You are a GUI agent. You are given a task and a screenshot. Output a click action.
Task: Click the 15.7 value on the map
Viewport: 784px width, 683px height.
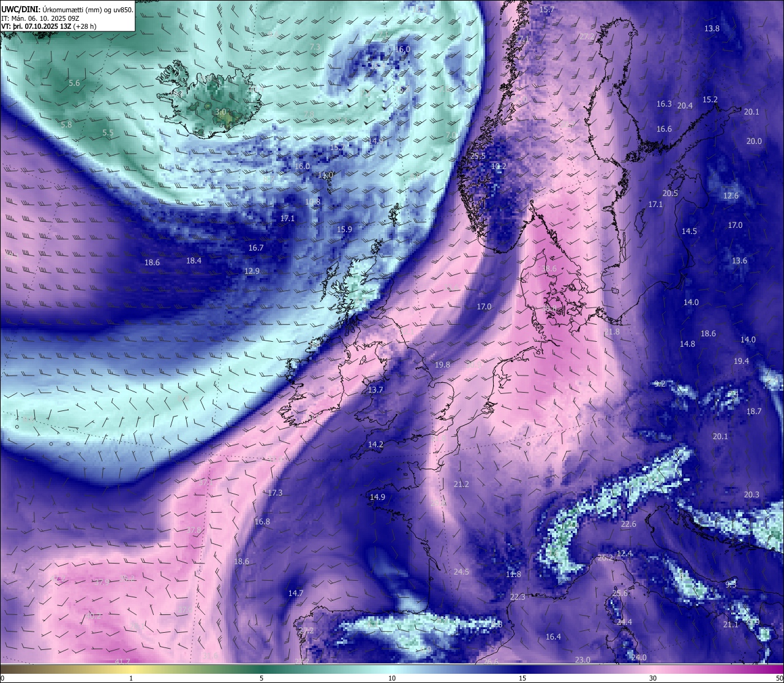click(546, 10)
